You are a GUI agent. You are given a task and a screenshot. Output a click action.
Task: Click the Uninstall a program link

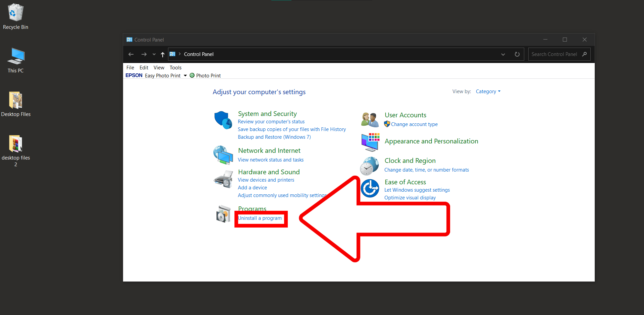tap(260, 218)
